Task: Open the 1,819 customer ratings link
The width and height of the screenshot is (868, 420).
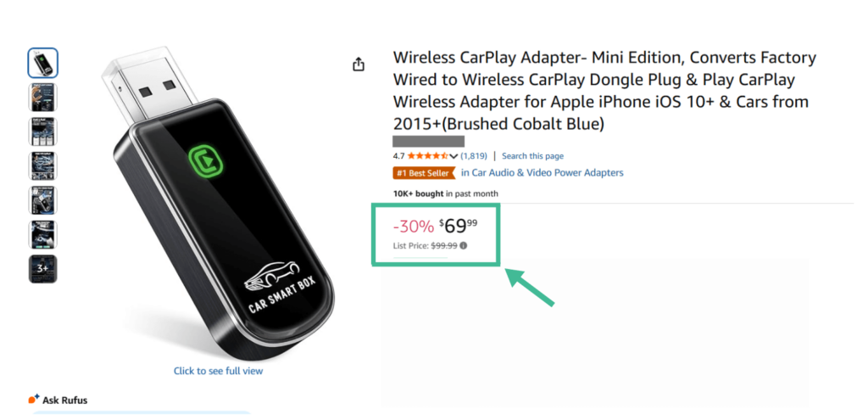Action: pyautogui.click(x=474, y=156)
